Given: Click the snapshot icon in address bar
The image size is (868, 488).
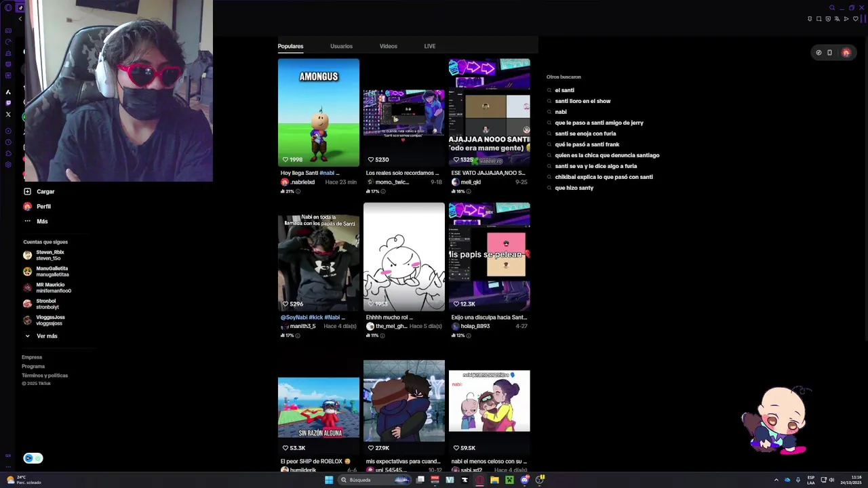Looking at the screenshot, I should click(819, 19).
